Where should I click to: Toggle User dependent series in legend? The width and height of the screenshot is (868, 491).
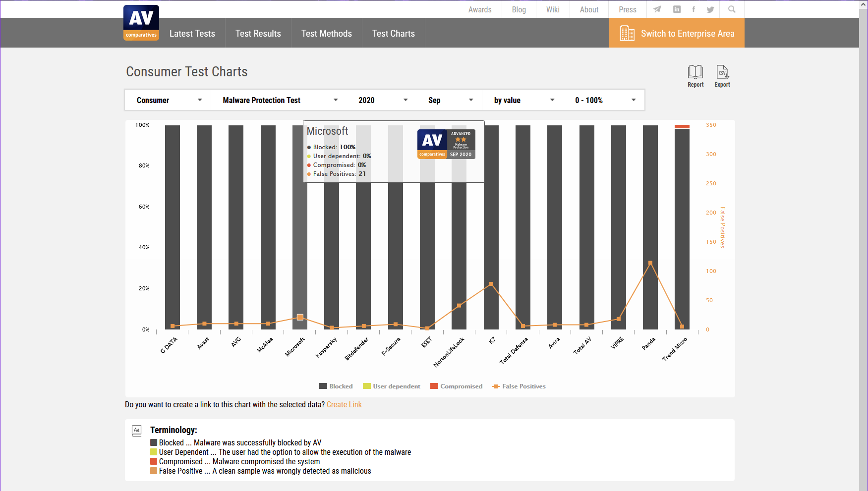click(x=392, y=386)
